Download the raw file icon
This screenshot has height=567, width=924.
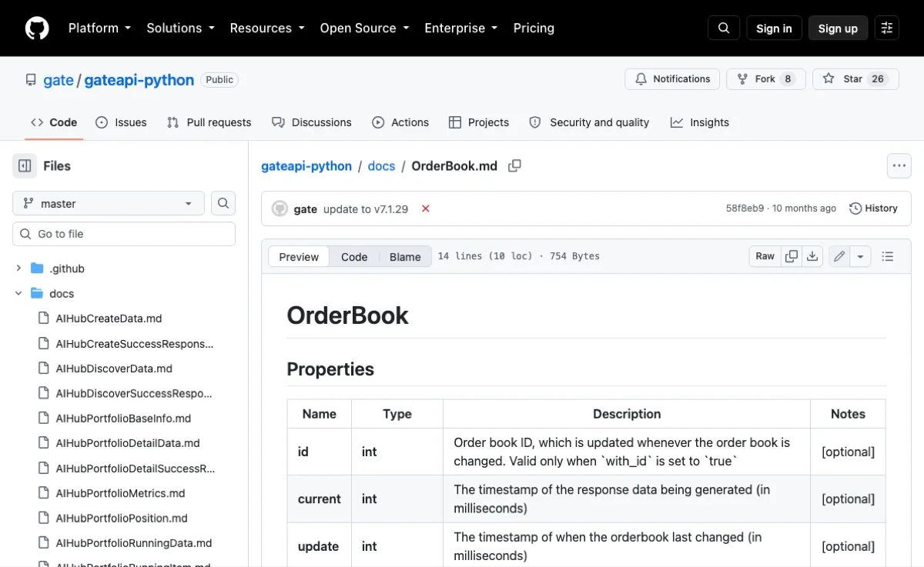coord(812,256)
